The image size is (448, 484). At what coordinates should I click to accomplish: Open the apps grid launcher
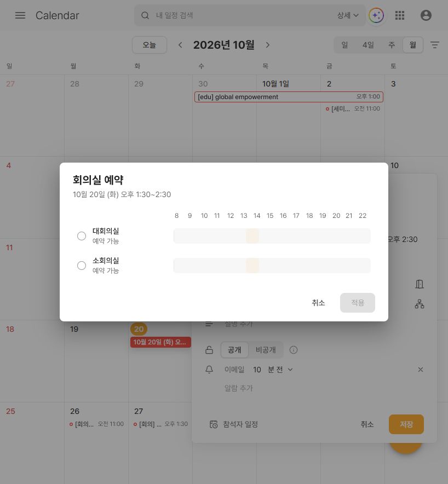[x=400, y=15]
